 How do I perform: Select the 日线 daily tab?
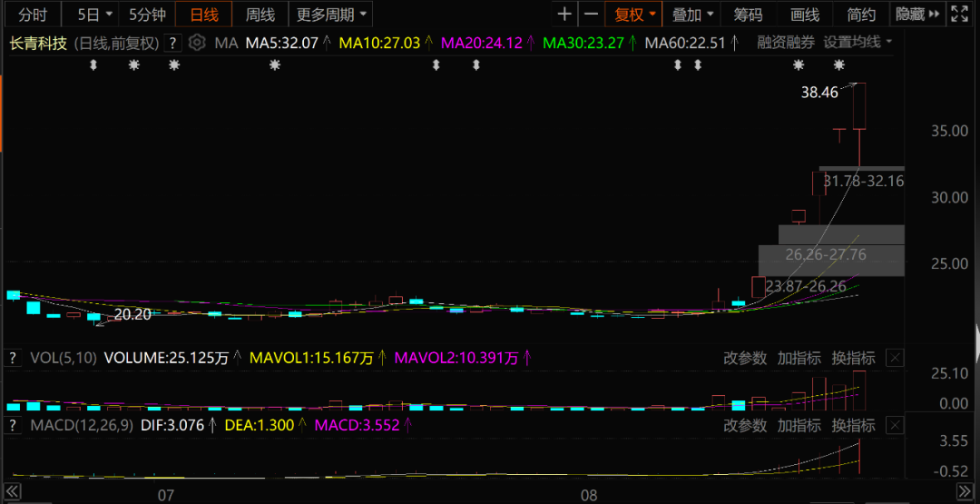[204, 14]
